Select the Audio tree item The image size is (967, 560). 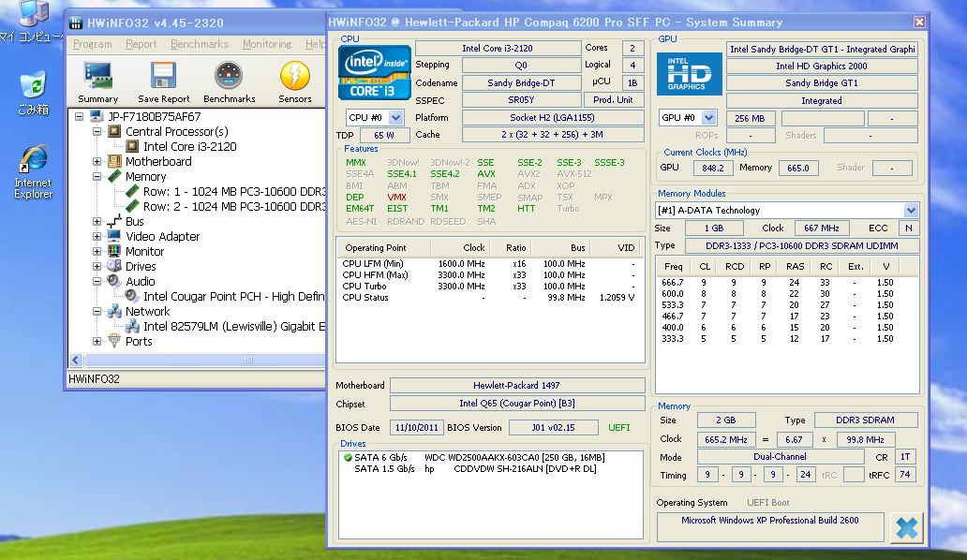(140, 282)
